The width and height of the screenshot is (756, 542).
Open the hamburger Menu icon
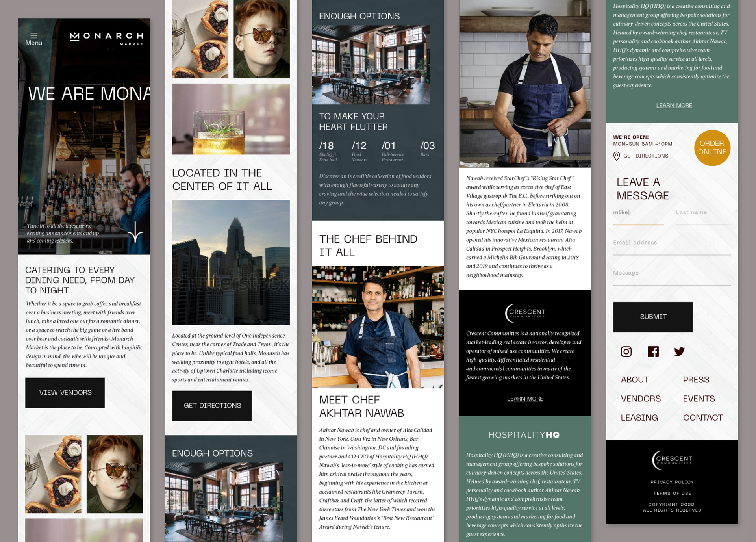[34, 35]
